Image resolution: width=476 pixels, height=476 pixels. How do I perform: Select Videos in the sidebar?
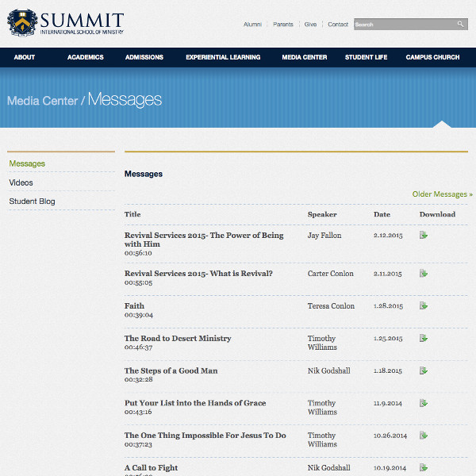21,182
